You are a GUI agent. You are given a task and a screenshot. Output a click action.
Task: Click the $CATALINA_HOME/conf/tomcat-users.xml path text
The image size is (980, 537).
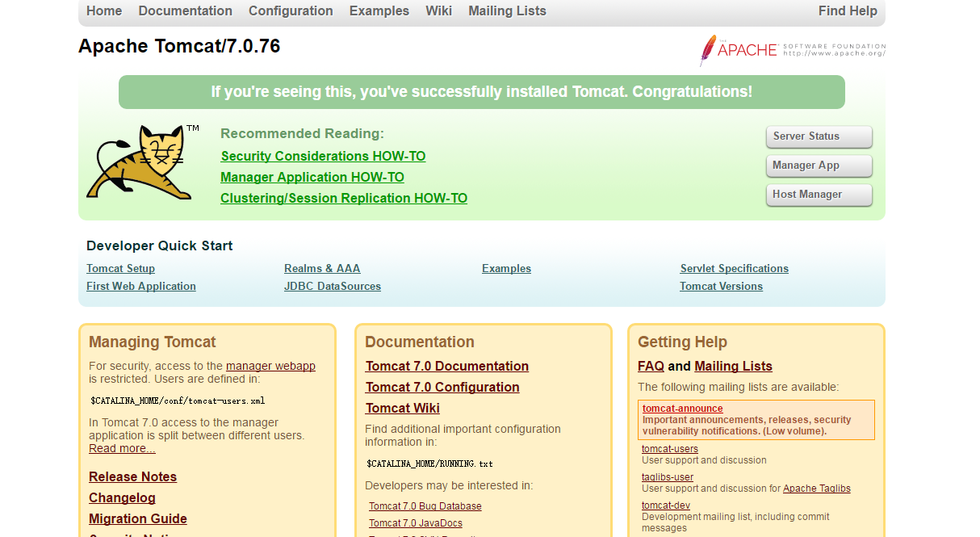(178, 401)
